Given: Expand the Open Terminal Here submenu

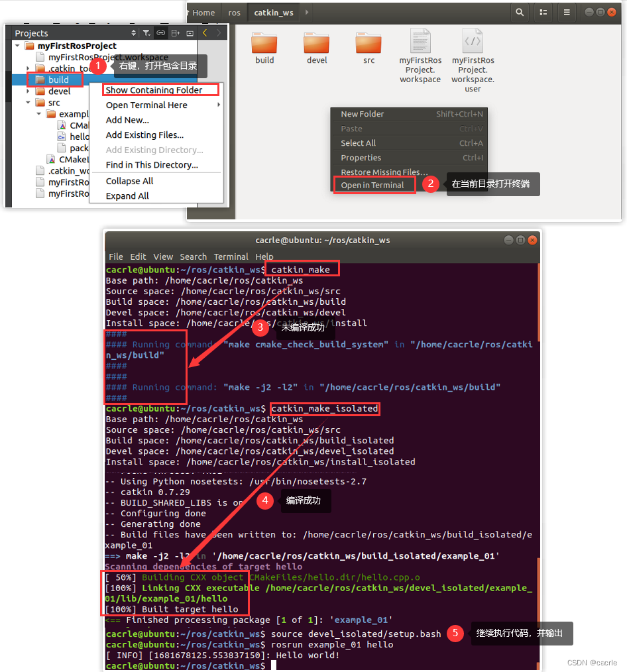Looking at the screenshot, I should click(x=147, y=105).
